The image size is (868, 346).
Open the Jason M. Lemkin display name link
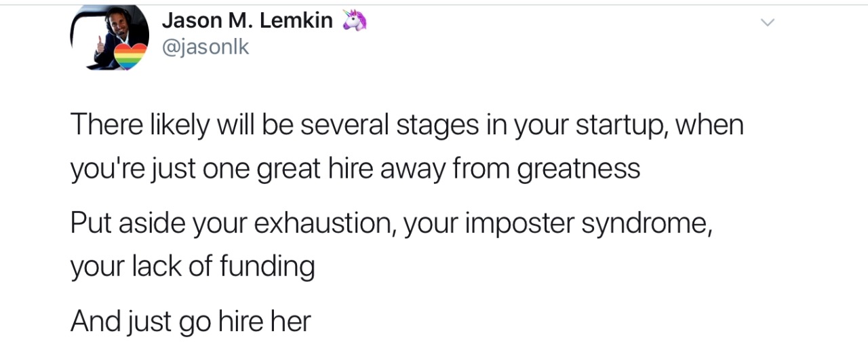pos(247,20)
